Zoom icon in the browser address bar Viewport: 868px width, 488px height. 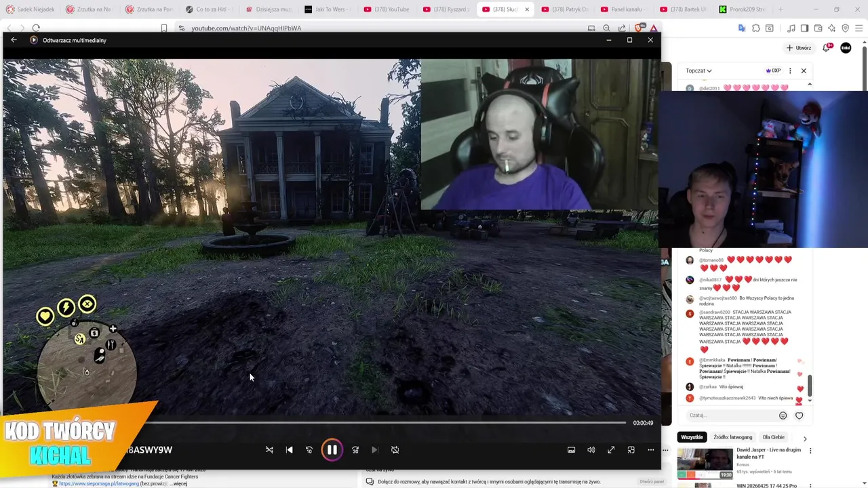(606, 28)
